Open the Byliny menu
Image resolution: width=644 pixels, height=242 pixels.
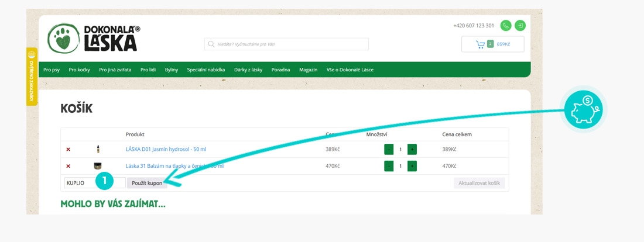tap(172, 70)
